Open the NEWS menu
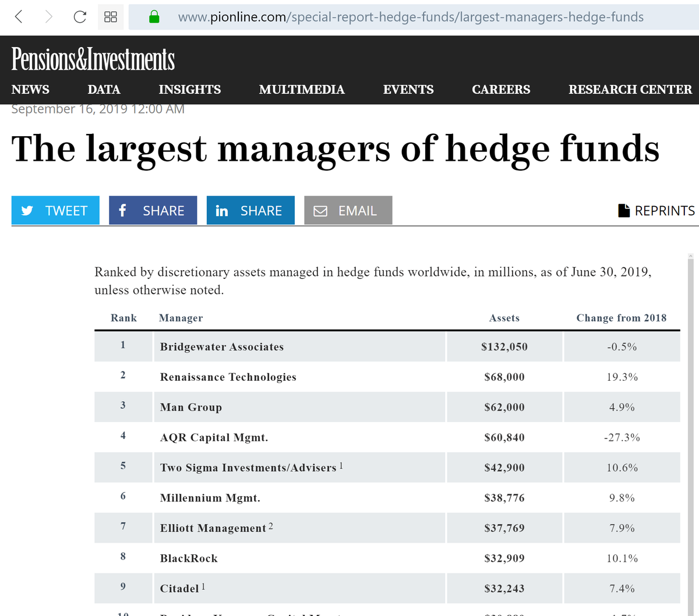Viewport: 699px width, 616px height. click(30, 90)
